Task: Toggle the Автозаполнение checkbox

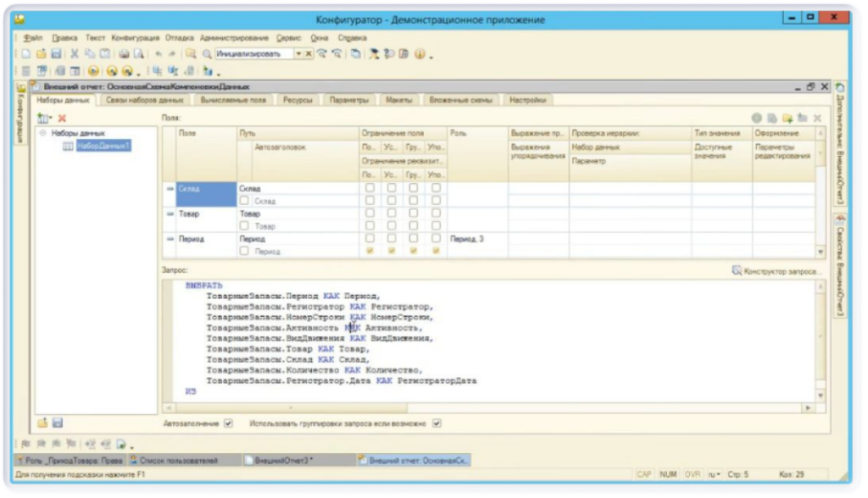Action: coord(227,423)
